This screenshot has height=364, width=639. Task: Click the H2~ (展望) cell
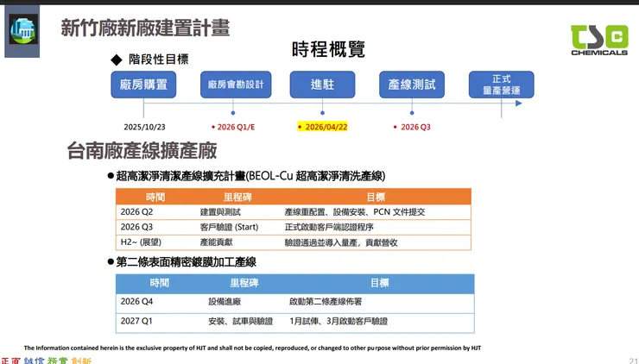click(141, 242)
